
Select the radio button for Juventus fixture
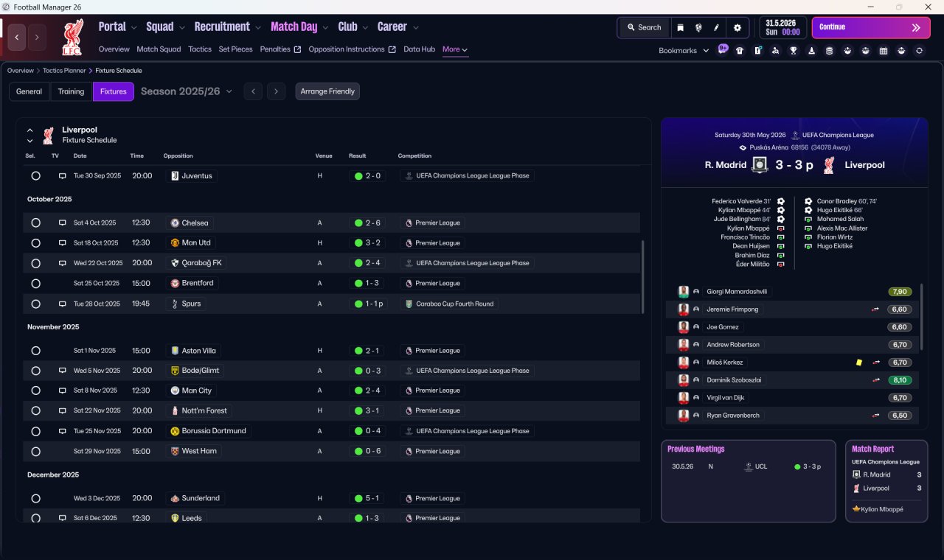click(x=35, y=176)
